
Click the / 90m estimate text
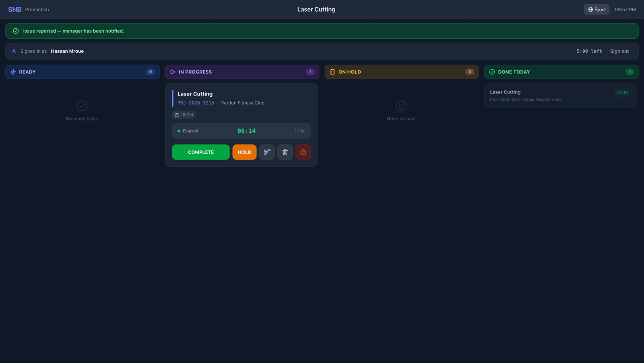pyautogui.click(x=300, y=131)
